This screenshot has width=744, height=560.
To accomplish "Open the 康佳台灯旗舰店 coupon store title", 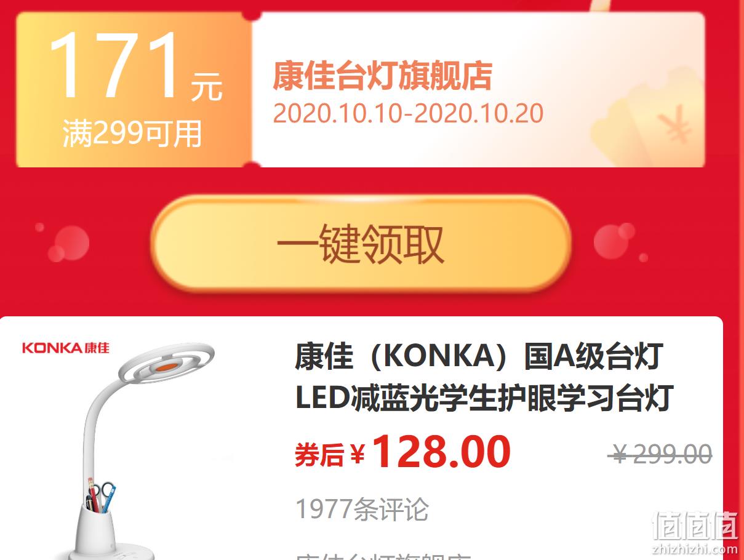I will click(x=382, y=76).
